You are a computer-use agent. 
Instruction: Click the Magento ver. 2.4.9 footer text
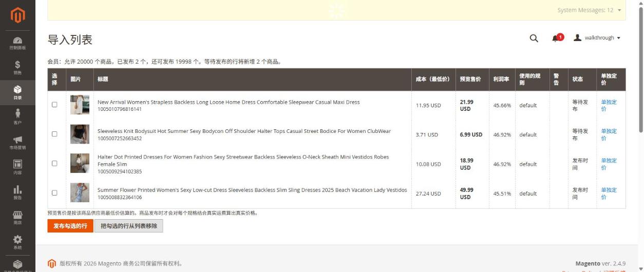click(x=600, y=263)
